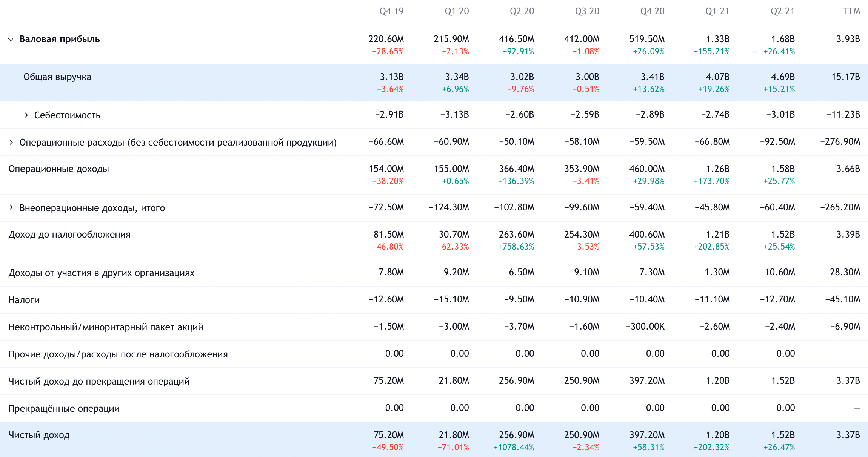
Task: Click taxes value −15.10M
Action: click(451, 299)
